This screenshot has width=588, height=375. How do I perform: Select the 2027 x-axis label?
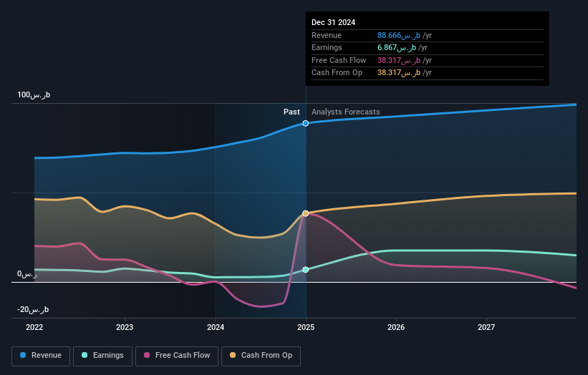click(x=486, y=327)
